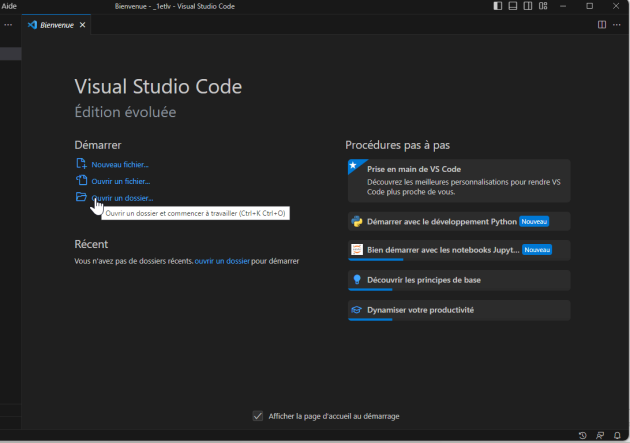630x443 pixels.
Task: Open the sidebar's more actions ellipsis
Action: [x=8, y=24]
